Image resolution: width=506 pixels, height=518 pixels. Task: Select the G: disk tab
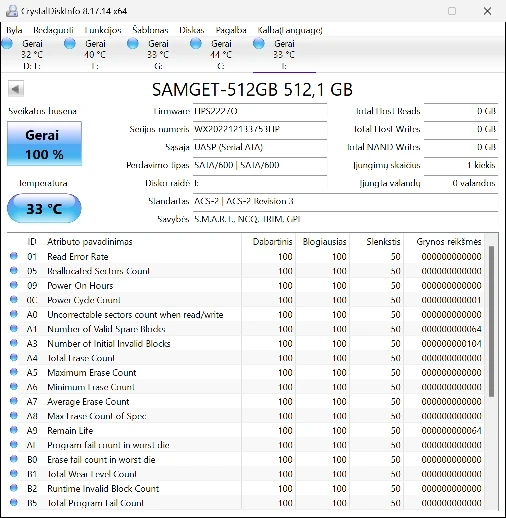158,54
